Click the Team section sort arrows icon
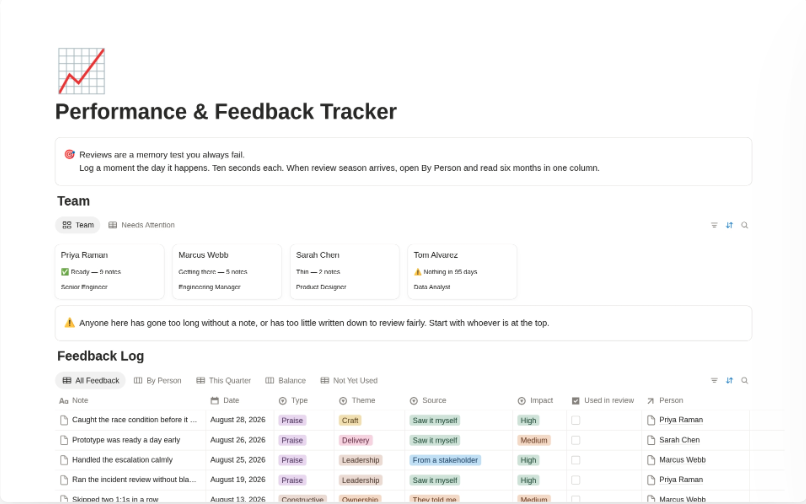 coord(729,225)
